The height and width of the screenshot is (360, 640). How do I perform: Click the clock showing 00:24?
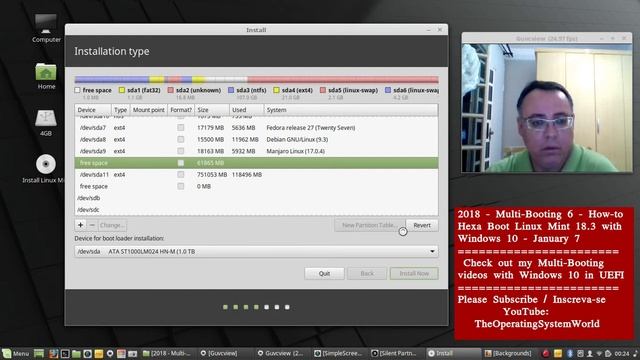click(x=622, y=353)
